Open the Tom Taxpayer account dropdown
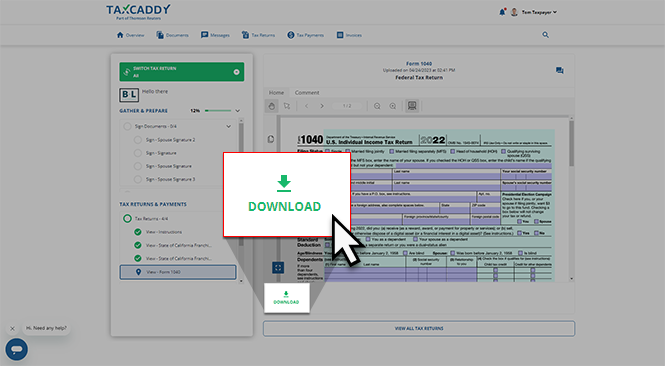This screenshot has width=665, height=366. [539, 12]
